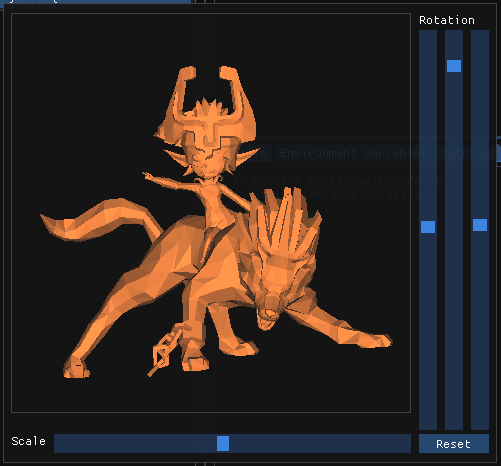
Task: Click the Rotation label
Action: (x=447, y=20)
